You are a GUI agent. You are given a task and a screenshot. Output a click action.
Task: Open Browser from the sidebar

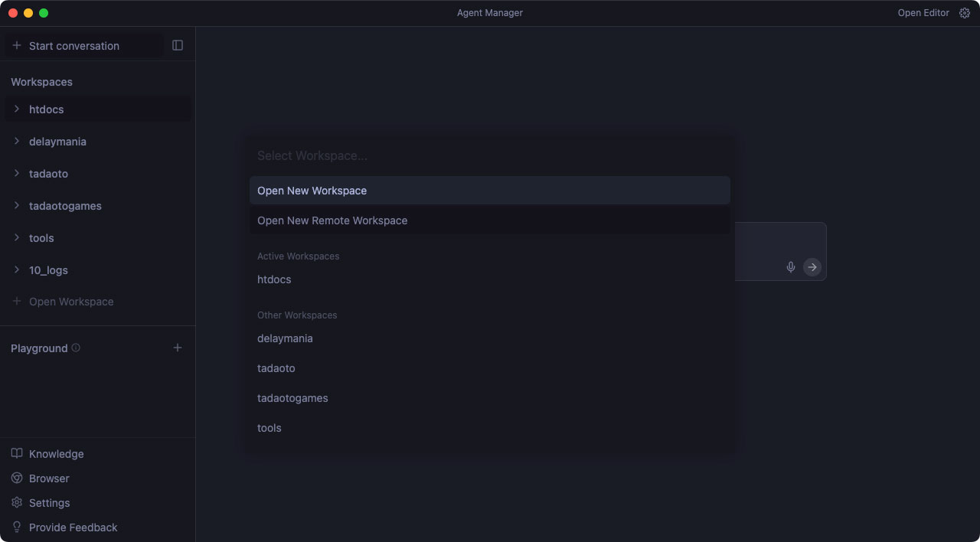point(49,478)
